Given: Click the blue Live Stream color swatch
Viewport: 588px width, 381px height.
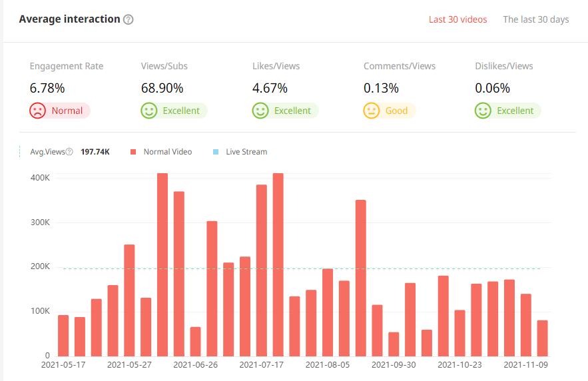Looking at the screenshot, I should [x=216, y=152].
